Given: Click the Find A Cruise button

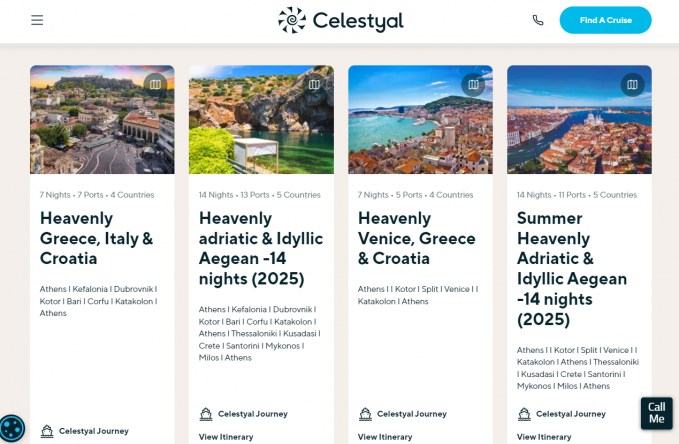Looking at the screenshot, I should click(x=605, y=20).
